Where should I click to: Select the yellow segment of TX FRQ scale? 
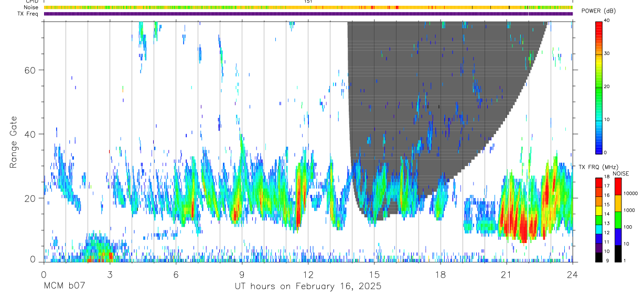click(598, 210)
